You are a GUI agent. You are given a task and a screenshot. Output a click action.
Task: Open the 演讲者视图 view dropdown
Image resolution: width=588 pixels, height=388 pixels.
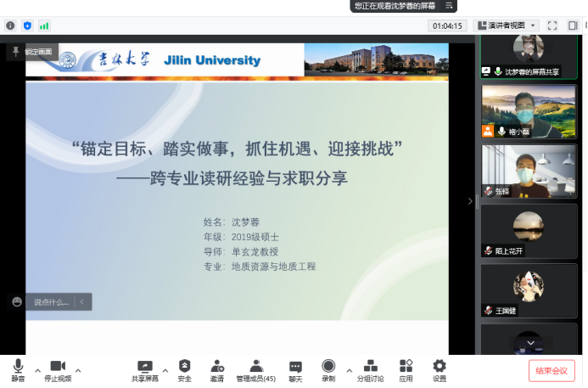pyautogui.click(x=506, y=25)
